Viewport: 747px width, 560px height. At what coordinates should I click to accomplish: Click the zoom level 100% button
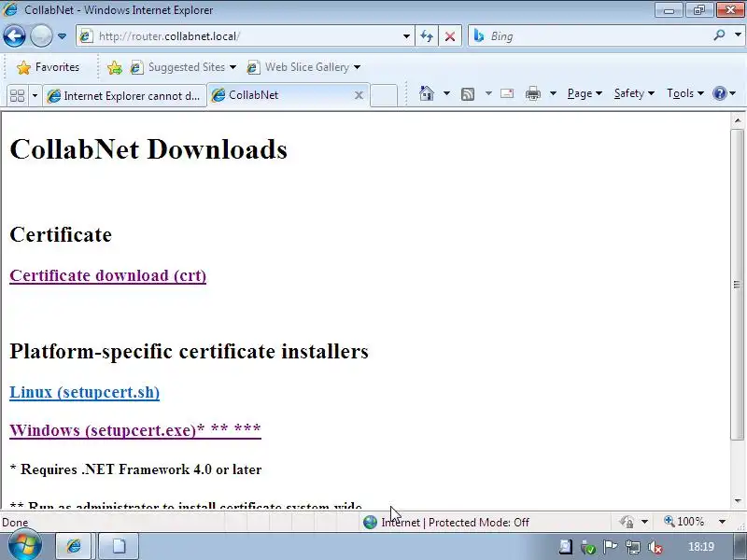click(684, 522)
